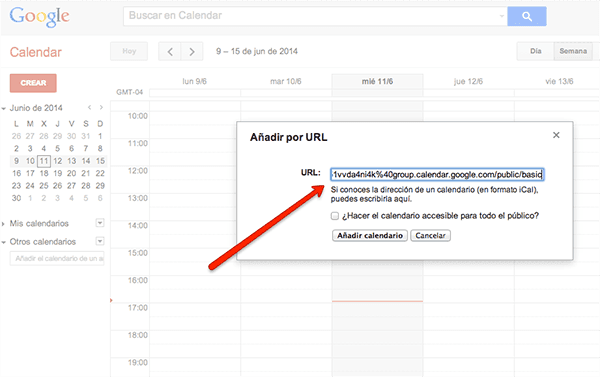The width and height of the screenshot is (600, 377).
Task: Open the search options dropdown arrow
Action: coord(501,16)
